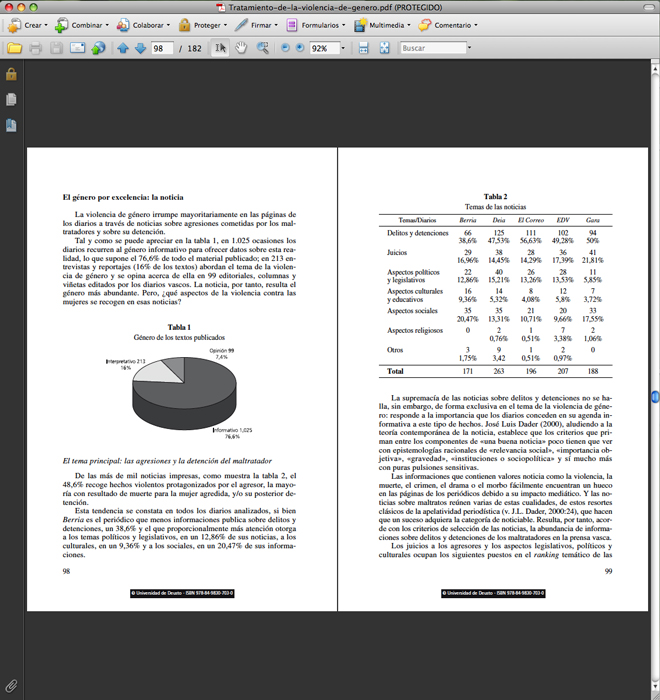
Task: Click the scrolling page display icon
Action: tap(363, 48)
